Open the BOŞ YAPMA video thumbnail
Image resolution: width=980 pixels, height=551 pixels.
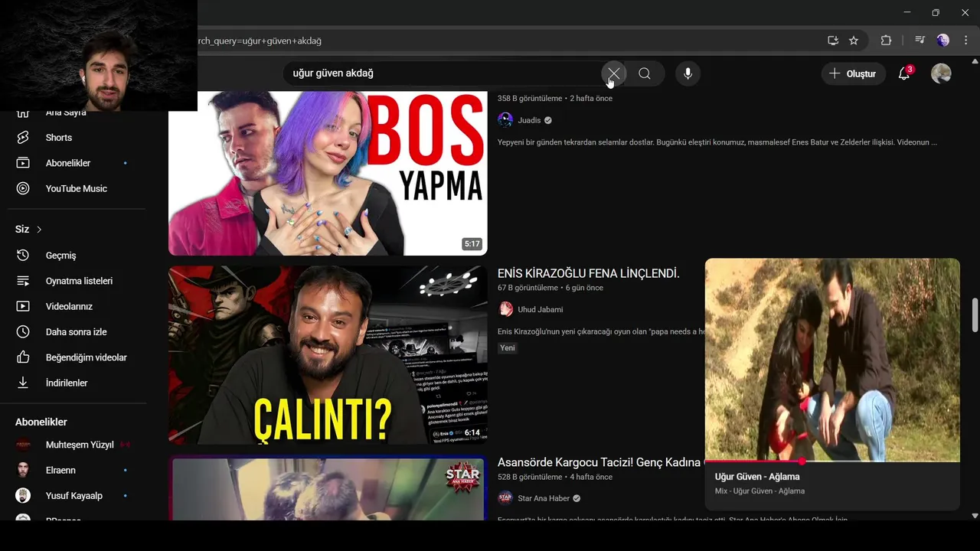pos(328,173)
